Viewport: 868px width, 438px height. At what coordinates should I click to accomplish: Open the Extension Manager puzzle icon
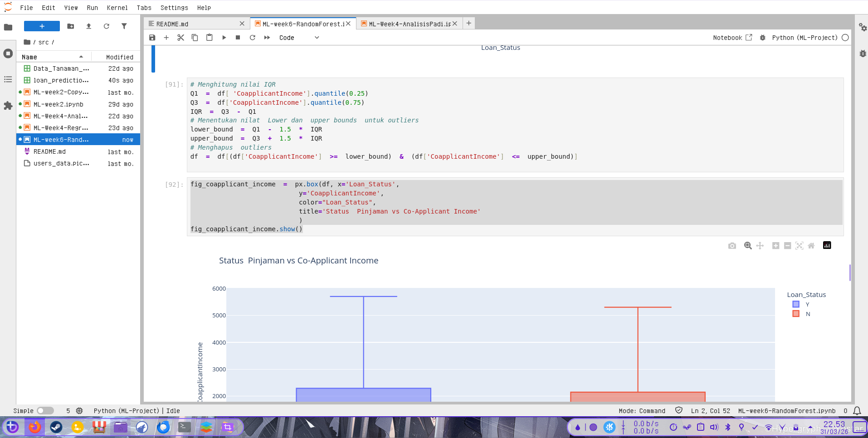[x=8, y=106]
